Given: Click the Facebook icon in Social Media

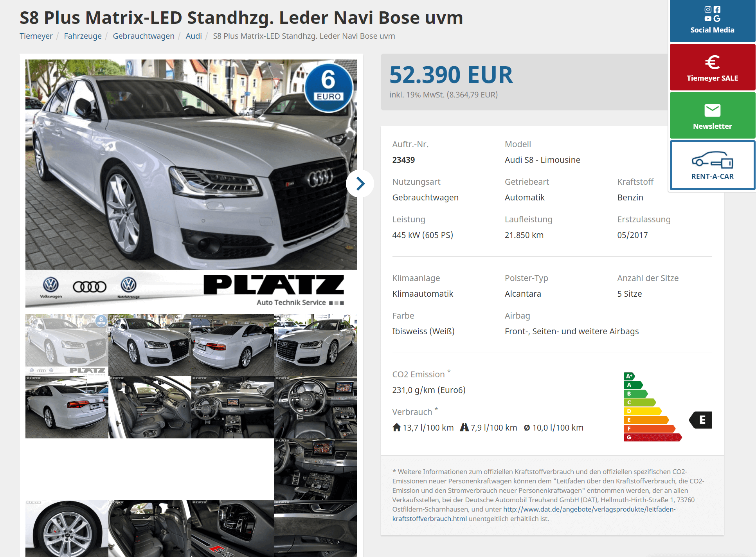Looking at the screenshot, I should click(717, 9).
